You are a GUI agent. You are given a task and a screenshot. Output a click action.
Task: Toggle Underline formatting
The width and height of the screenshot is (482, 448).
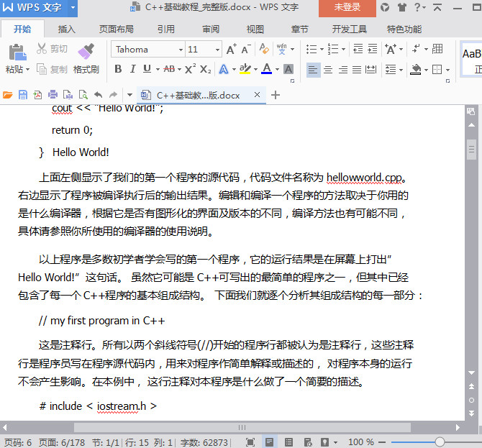tap(147, 69)
